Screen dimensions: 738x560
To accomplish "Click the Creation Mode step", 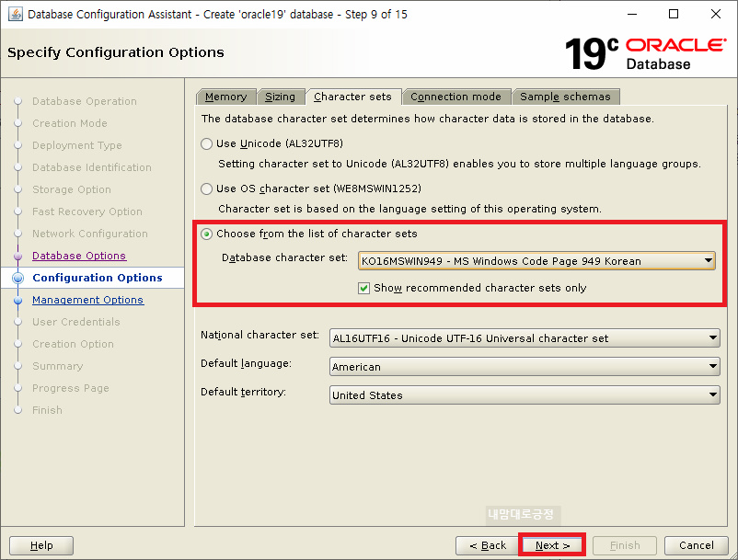I will tap(70, 123).
